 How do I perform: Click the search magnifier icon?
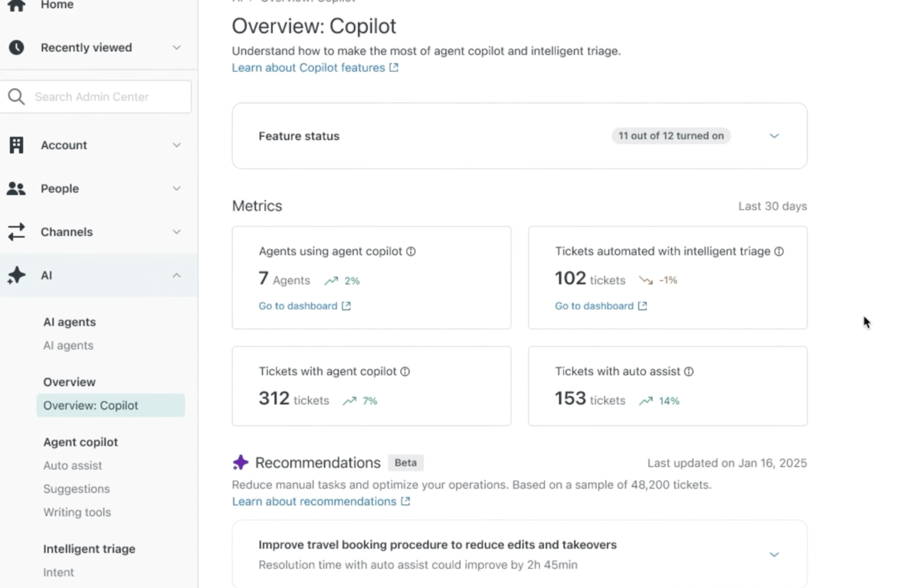[16, 96]
